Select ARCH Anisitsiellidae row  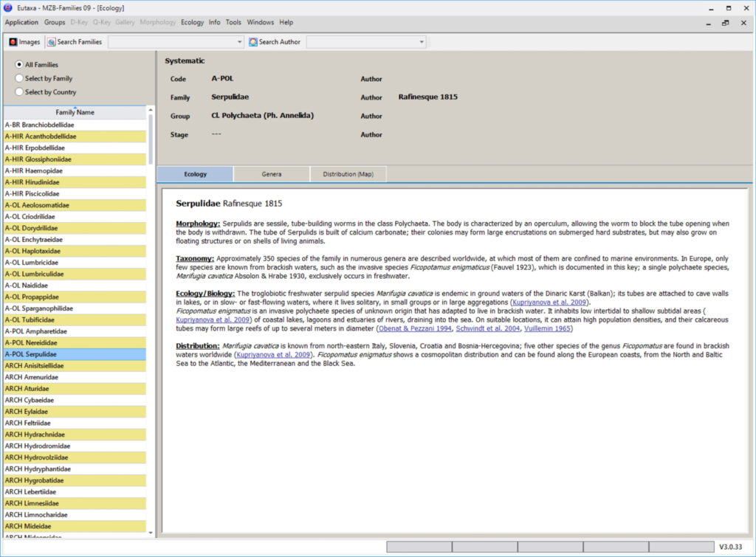pyautogui.click(x=75, y=366)
